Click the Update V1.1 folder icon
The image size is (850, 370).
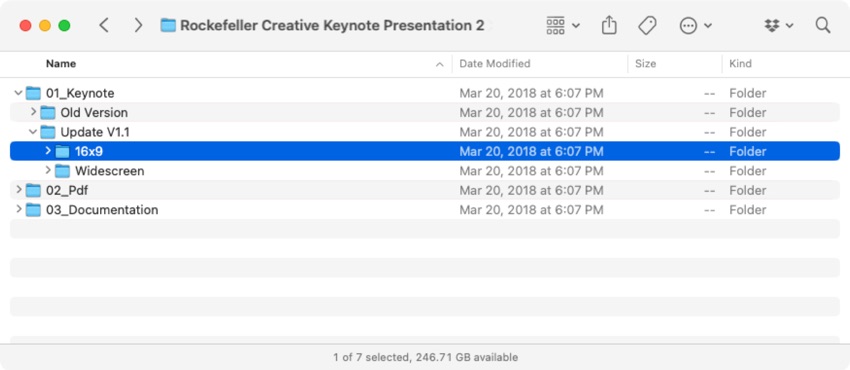48,132
